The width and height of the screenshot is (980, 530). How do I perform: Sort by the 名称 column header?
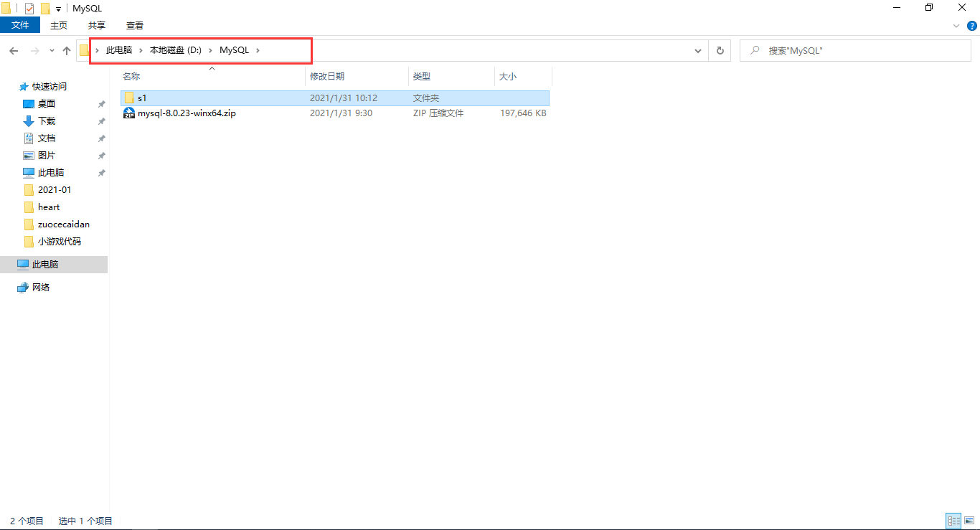click(x=212, y=76)
